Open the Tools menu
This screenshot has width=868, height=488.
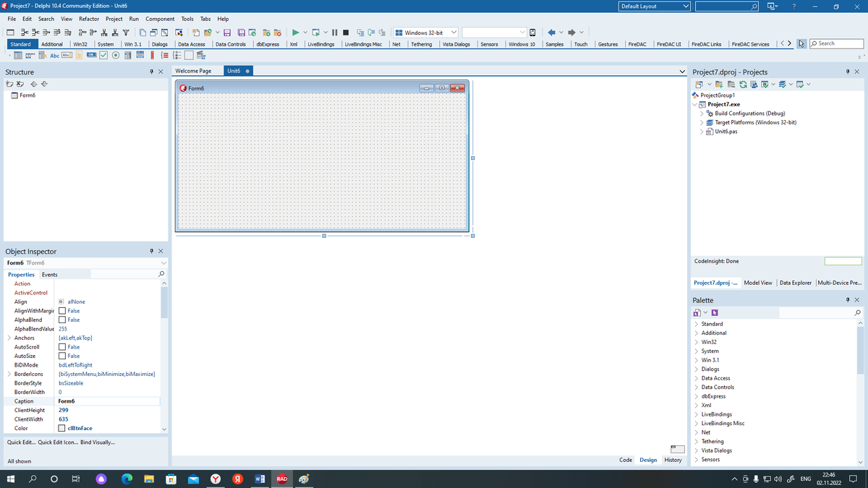187,19
